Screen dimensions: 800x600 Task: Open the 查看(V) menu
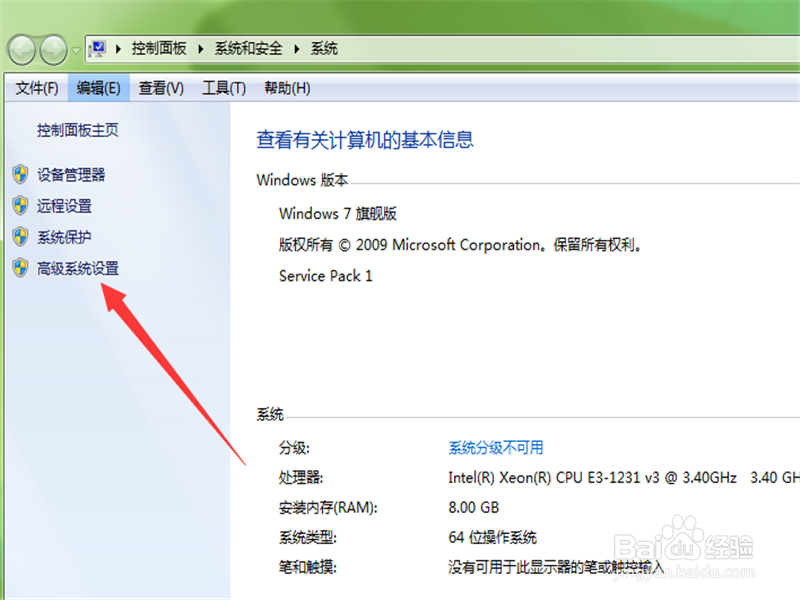[161, 88]
